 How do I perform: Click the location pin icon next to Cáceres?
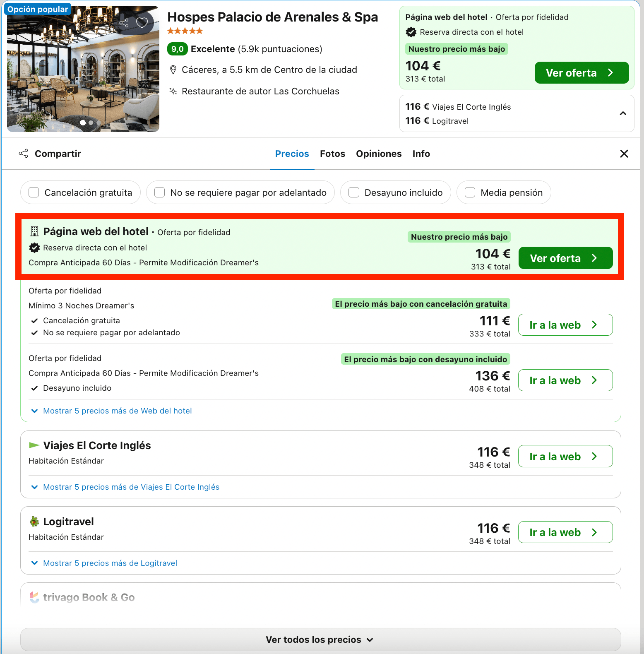[x=173, y=70]
